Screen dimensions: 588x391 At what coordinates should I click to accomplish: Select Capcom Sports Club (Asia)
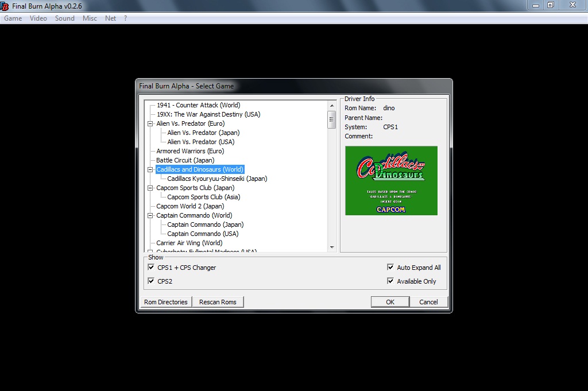(204, 197)
